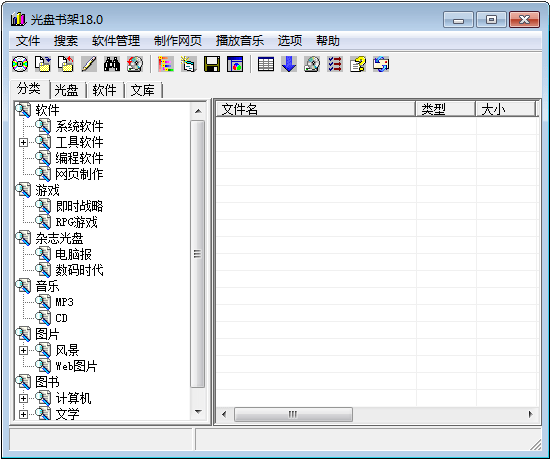
Task: Sort by the 类型 column header
Action: [x=445, y=109]
